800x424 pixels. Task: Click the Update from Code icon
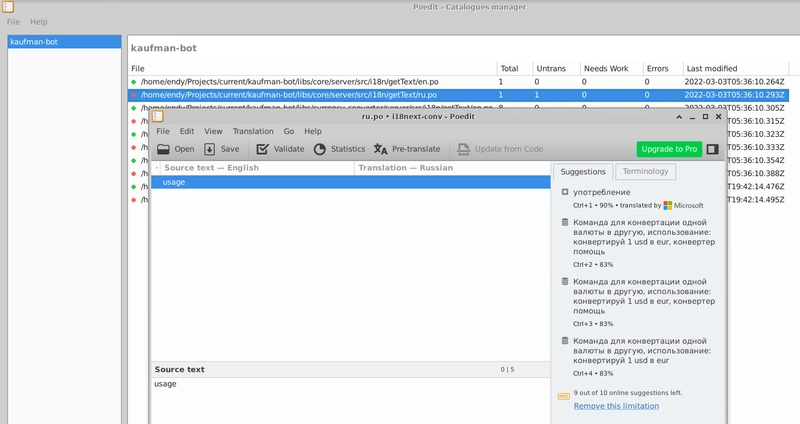click(x=463, y=149)
